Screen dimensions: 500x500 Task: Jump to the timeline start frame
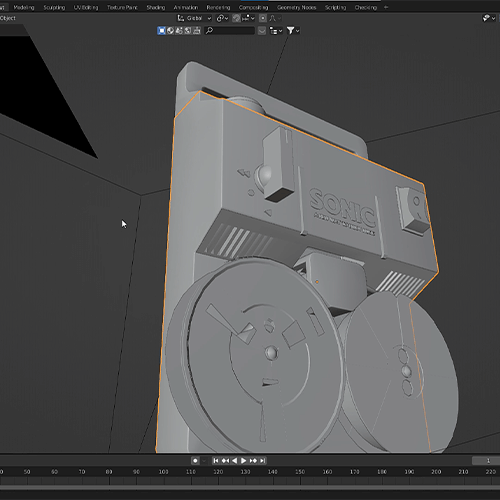[x=216, y=461]
